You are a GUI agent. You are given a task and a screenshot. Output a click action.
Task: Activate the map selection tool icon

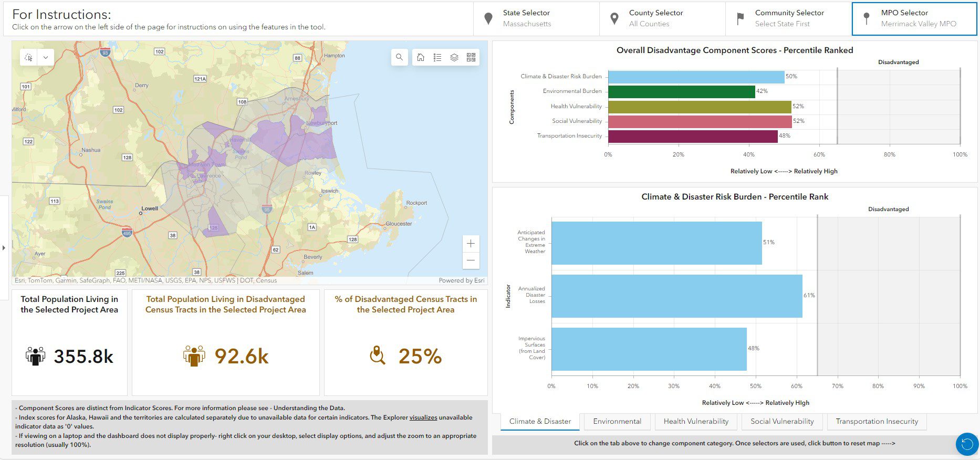(29, 57)
